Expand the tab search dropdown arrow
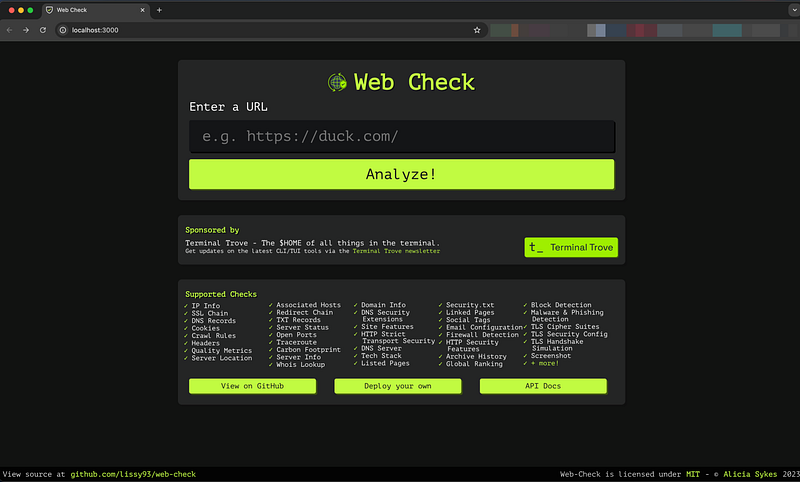Image resolution: width=800 pixels, height=482 pixels. point(794,10)
